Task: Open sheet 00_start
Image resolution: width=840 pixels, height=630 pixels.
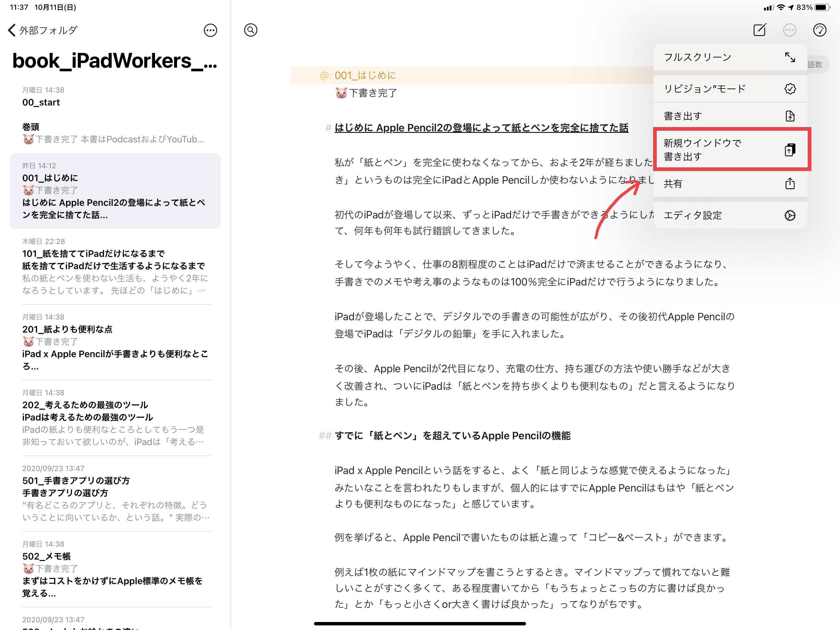Action: tap(115, 97)
